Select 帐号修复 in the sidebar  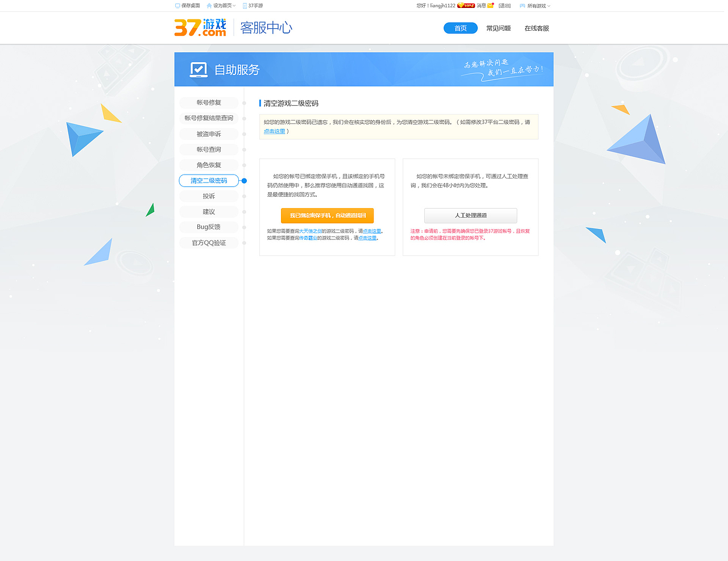coord(209,103)
